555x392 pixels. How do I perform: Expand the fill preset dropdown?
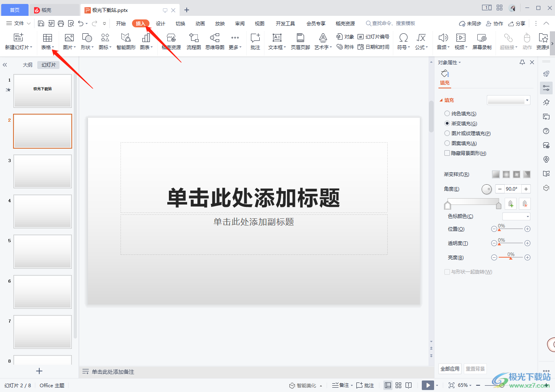527,100
